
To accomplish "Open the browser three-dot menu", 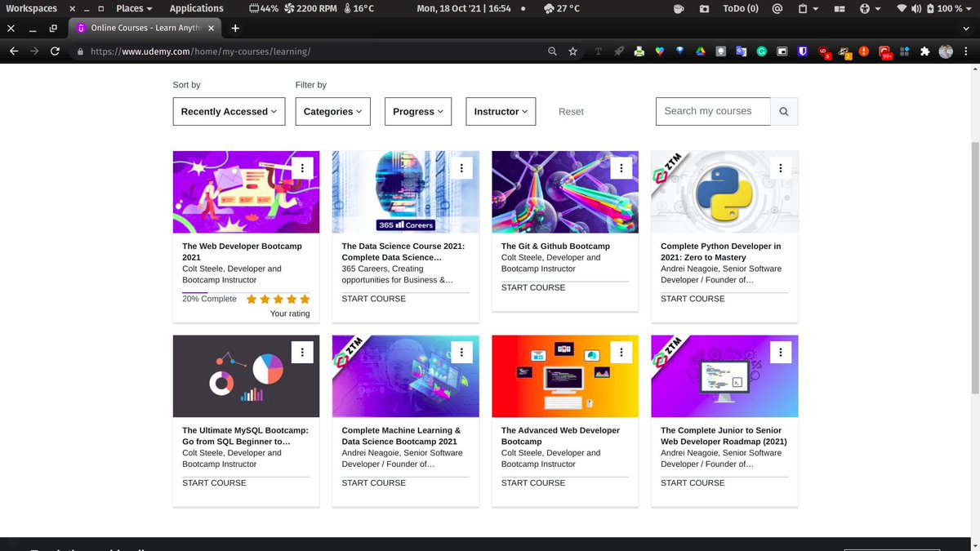I will (x=966, y=51).
